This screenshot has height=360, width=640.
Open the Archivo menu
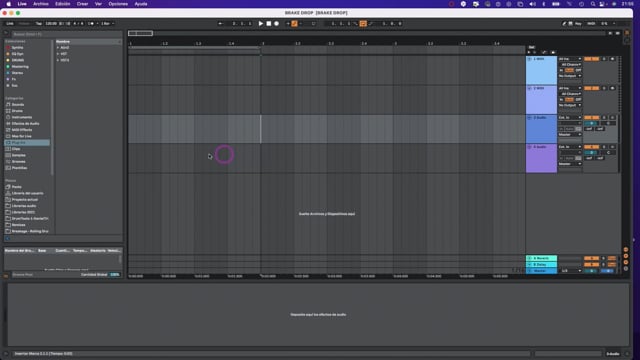(x=40, y=4)
